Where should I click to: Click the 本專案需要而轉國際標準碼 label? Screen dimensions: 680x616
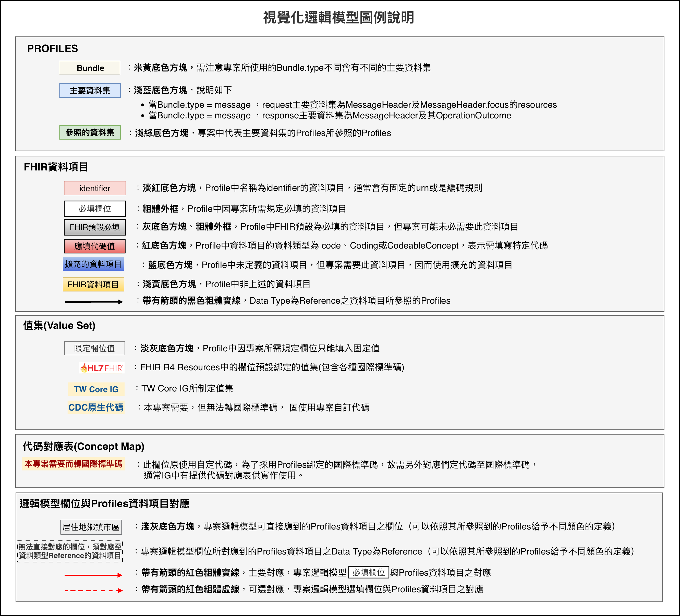73,464
